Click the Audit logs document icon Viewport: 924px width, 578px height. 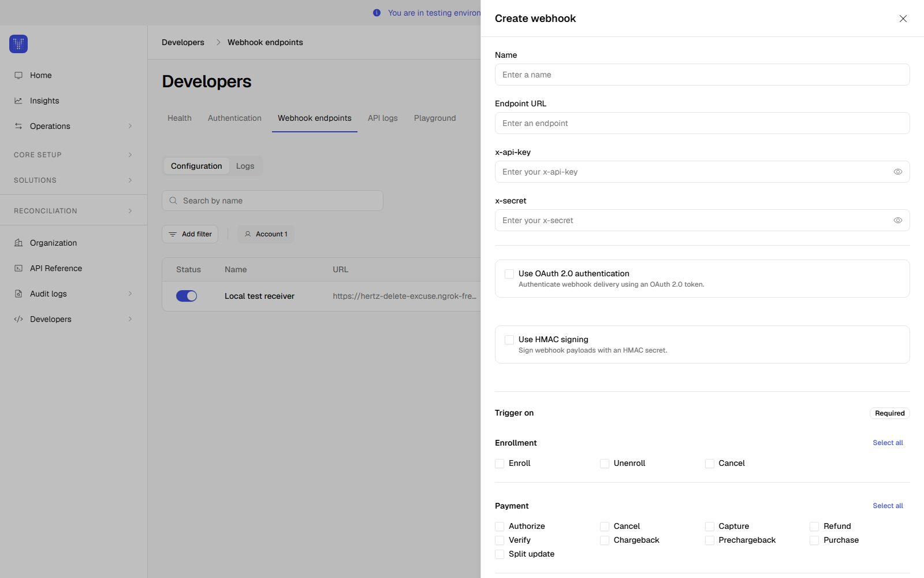18,294
